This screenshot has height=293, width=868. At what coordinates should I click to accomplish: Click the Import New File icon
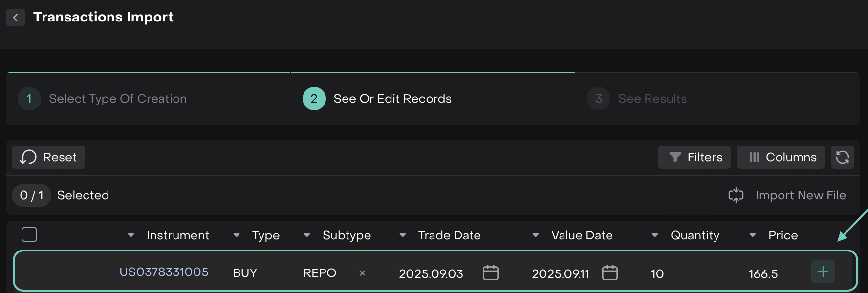click(736, 195)
